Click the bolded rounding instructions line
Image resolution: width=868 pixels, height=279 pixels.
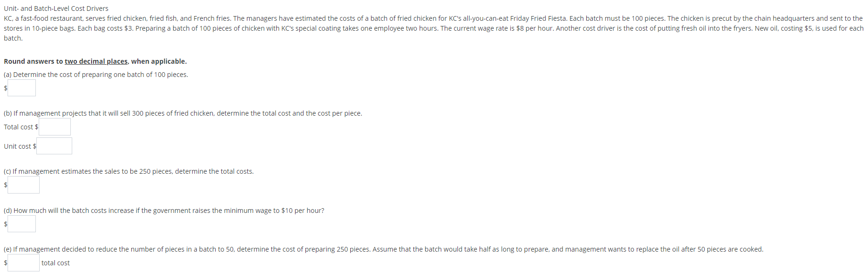(95, 61)
